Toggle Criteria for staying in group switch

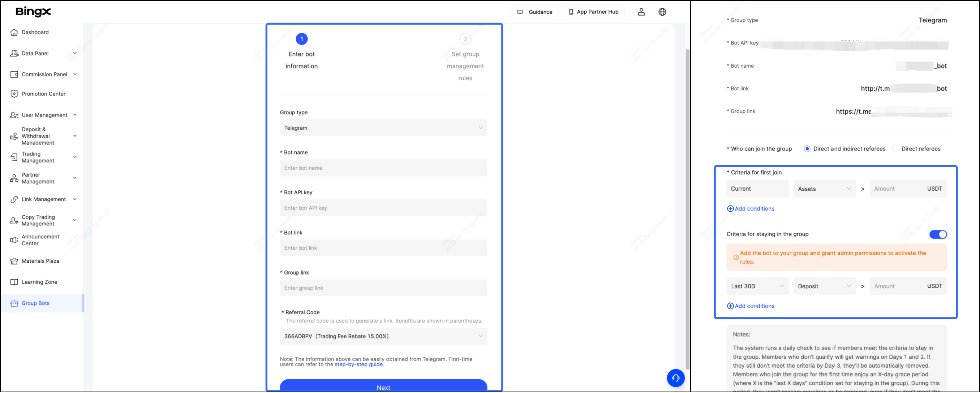(937, 234)
